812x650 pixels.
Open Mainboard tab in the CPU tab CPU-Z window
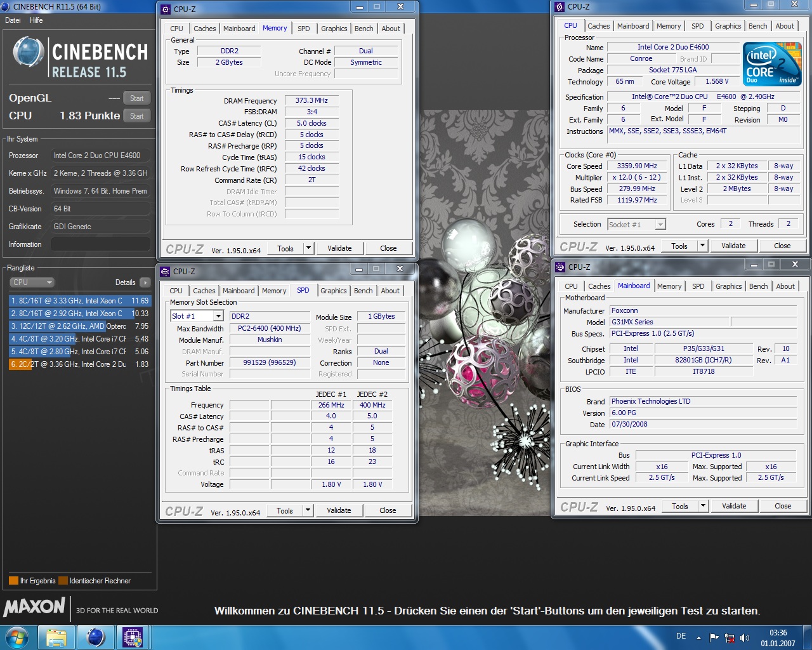[x=633, y=26]
